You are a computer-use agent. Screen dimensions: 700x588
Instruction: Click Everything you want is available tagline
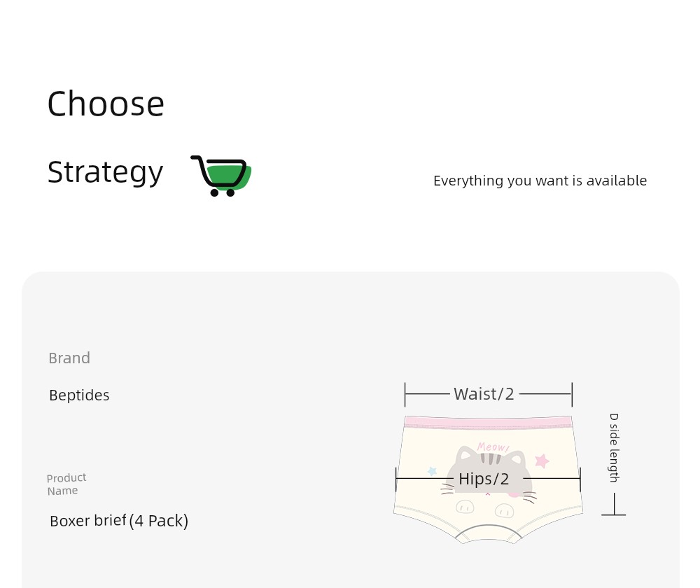point(540,181)
